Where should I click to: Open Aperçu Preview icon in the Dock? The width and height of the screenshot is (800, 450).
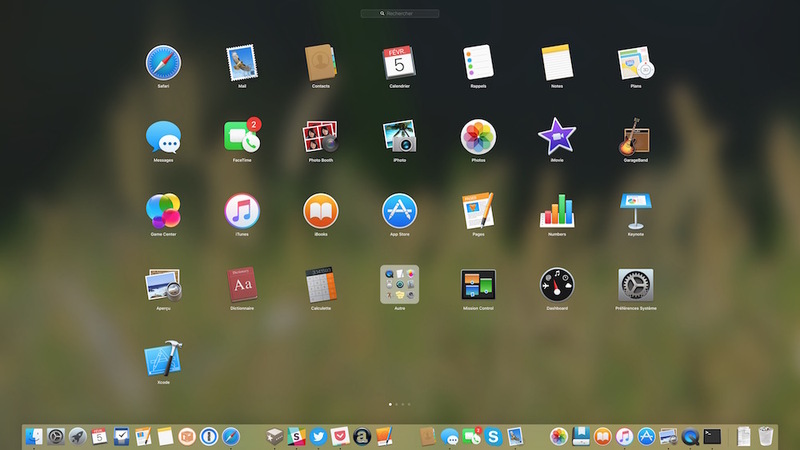pos(668,437)
